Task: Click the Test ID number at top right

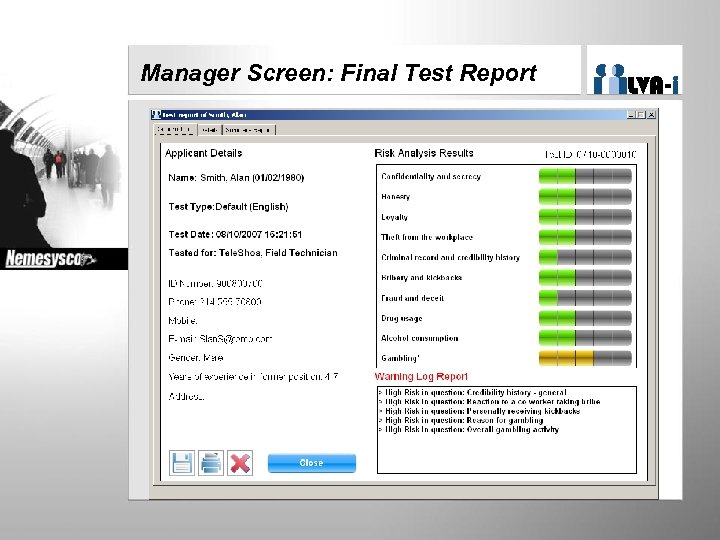Action: point(590,154)
